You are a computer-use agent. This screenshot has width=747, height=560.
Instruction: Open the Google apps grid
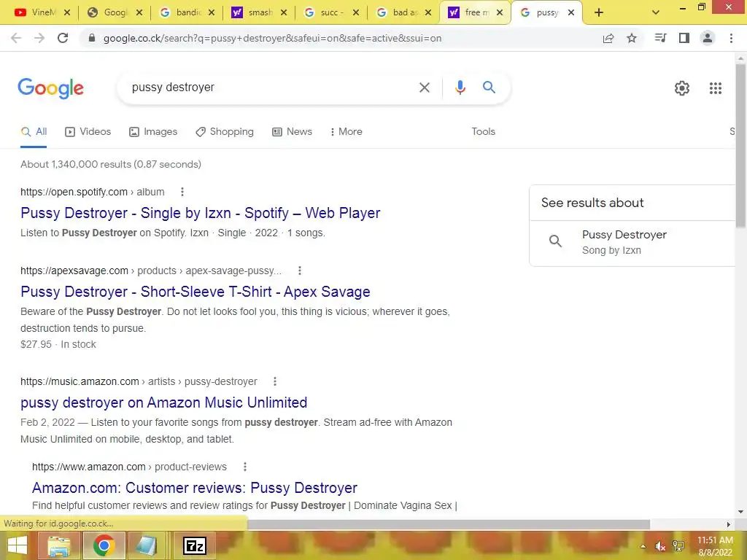click(x=715, y=88)
